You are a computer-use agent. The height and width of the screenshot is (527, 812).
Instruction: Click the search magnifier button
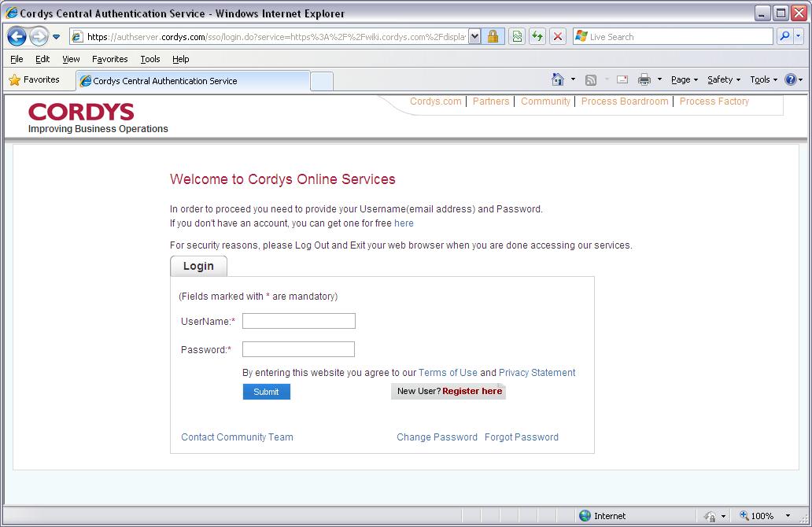[785, 36]
